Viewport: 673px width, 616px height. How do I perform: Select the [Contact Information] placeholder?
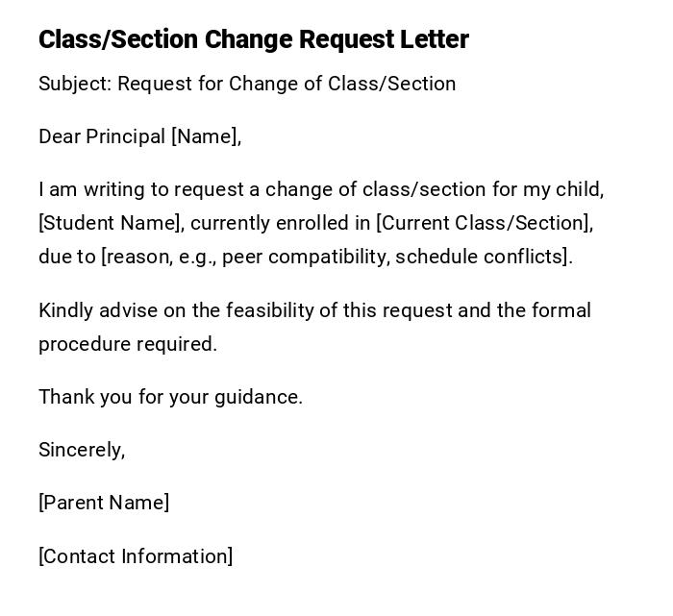point(136,556)
